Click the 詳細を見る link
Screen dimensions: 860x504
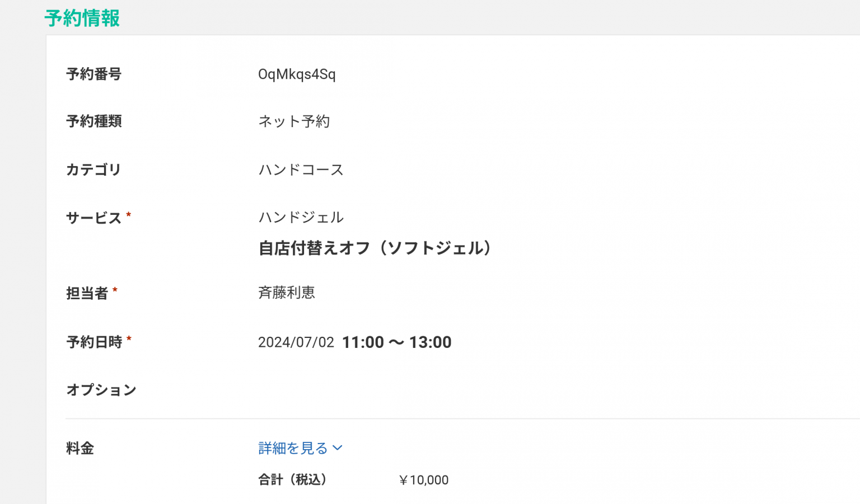[x=293, y=448]
